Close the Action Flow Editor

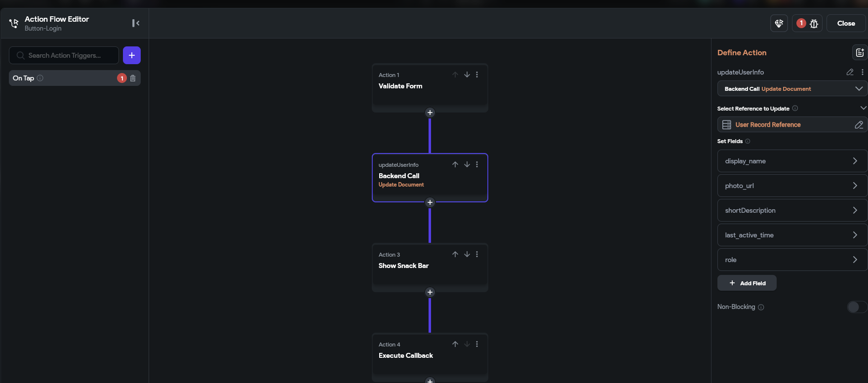click(x=846, y=23)
